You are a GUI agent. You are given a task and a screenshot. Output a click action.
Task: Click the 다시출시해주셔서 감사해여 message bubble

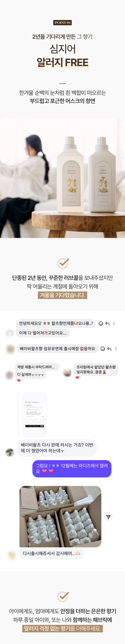52,553
